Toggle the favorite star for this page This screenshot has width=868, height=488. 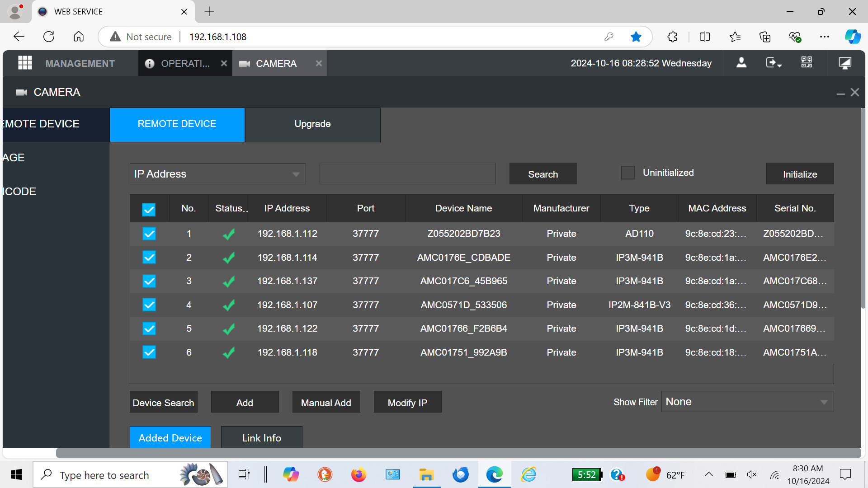[636, 37]
